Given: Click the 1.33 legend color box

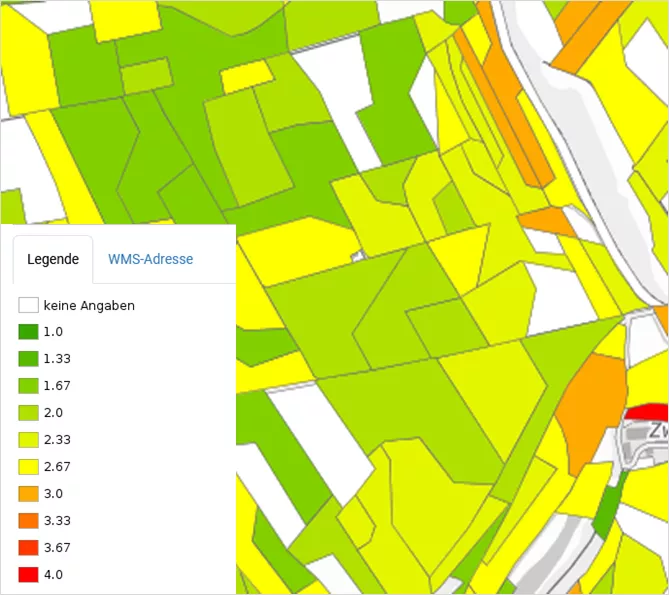Looking at the screenshot, I should tap(28, 359).
